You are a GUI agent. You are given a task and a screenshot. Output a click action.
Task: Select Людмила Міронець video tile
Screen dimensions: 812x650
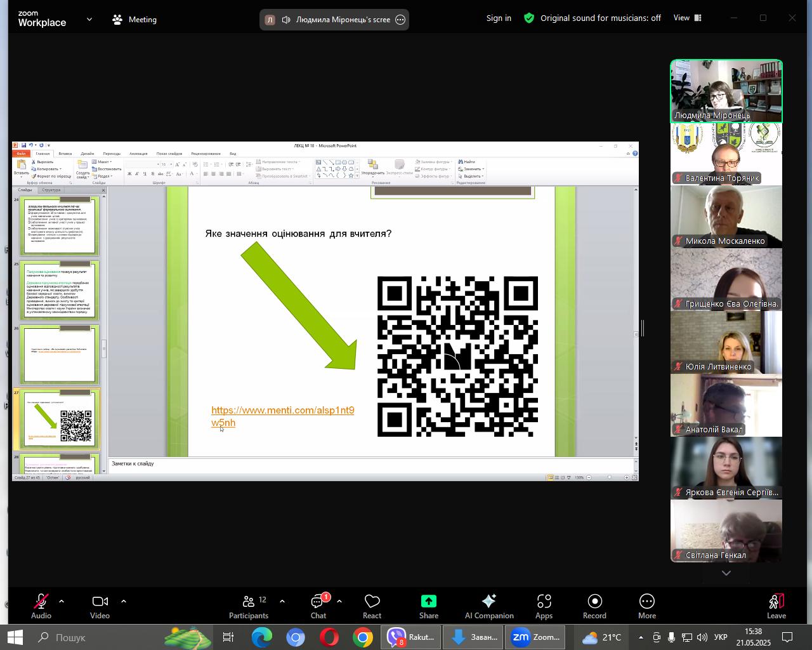click(x=726, y=91)
